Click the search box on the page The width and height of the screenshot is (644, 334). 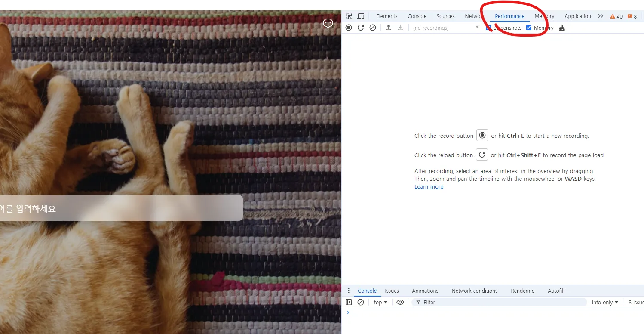[x=121, y=208]
